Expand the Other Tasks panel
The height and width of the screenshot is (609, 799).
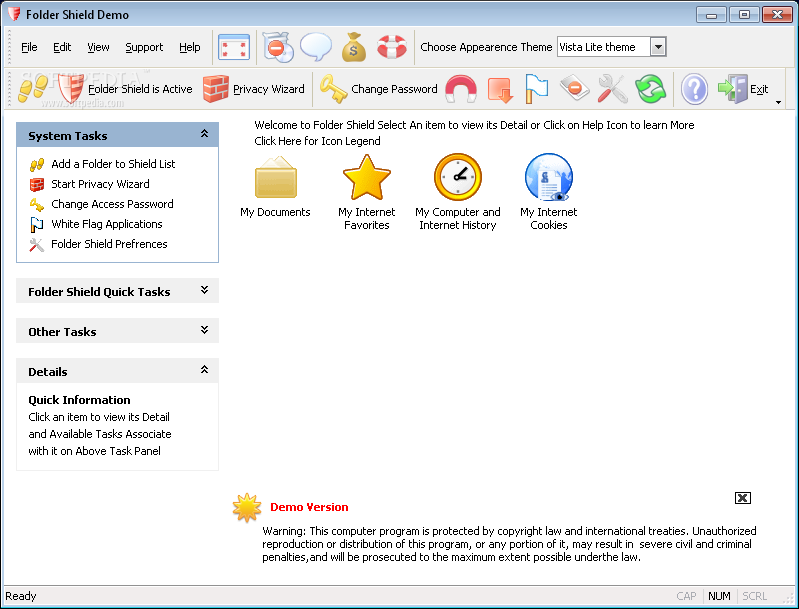pos(204,330)
